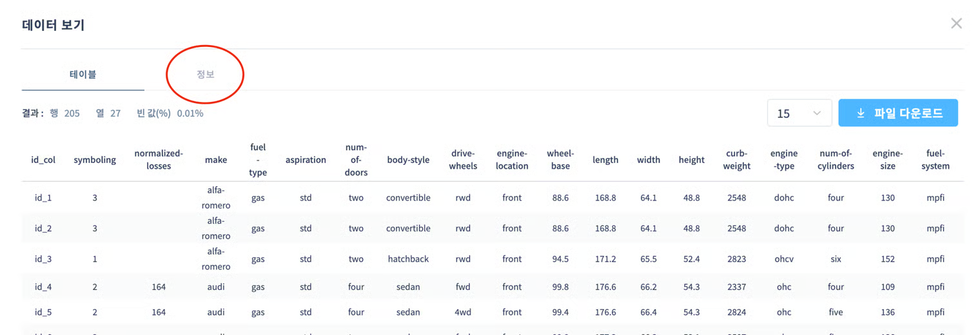This screenshot has width=980, height=335.
Task: Select the 4wd drive-wheels cell
Action: pos(463,312)
